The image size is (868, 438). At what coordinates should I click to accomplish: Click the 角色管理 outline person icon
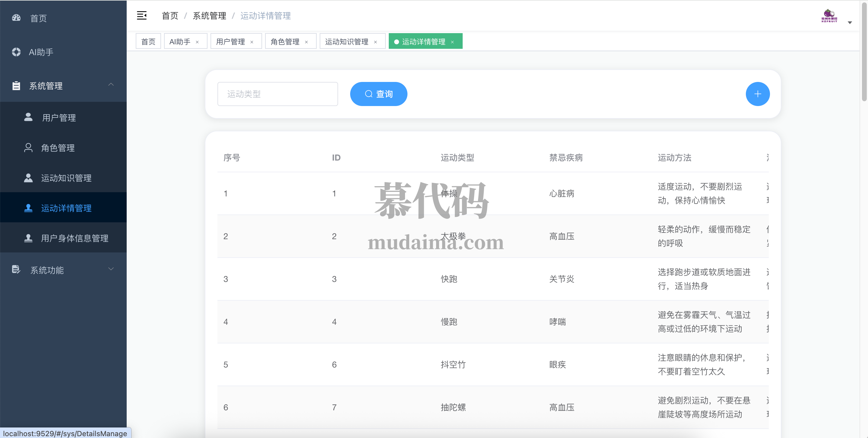pos(28,148)
